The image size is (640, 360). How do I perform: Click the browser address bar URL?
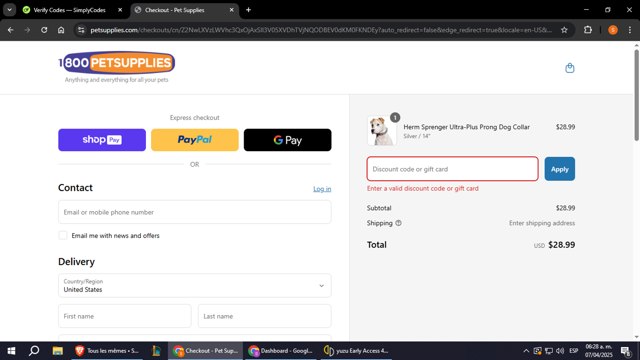coord(320,30)
